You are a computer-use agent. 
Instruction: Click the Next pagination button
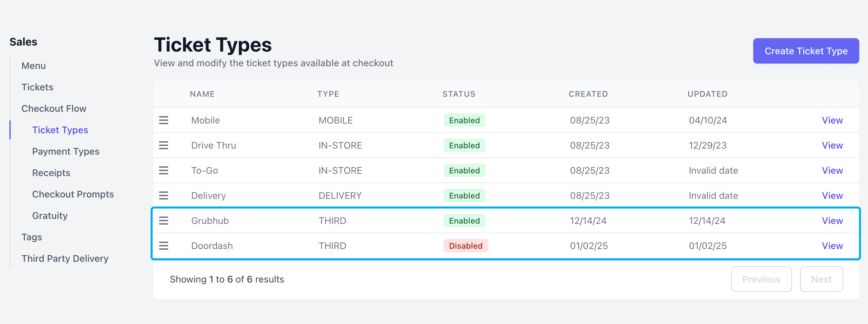pos(821,279)
